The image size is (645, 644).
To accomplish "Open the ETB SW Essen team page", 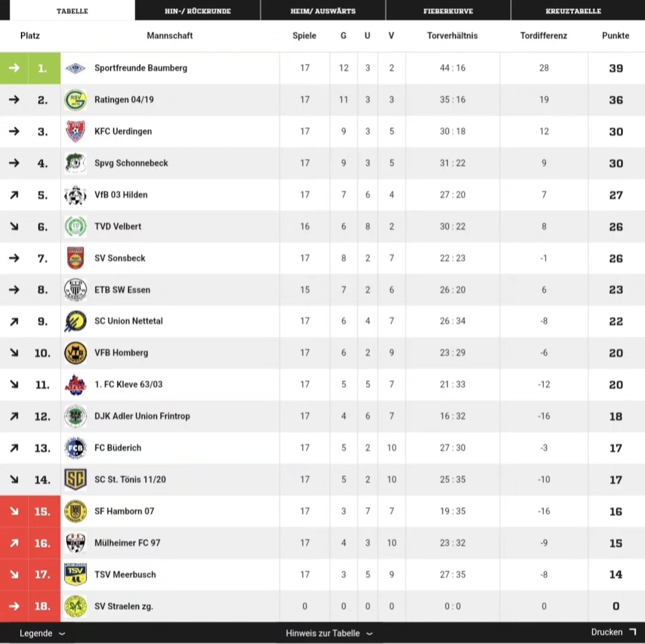I will tap(122, 290).
